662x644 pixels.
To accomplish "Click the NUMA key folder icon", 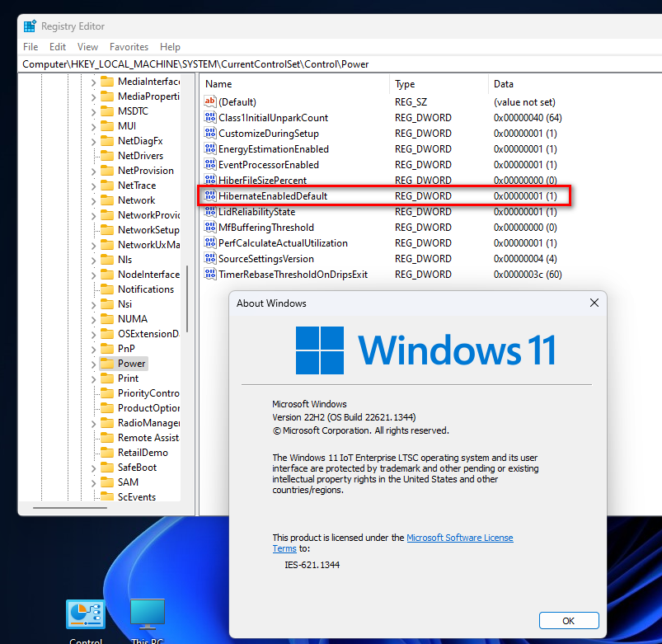I will (x=107, y=319).
